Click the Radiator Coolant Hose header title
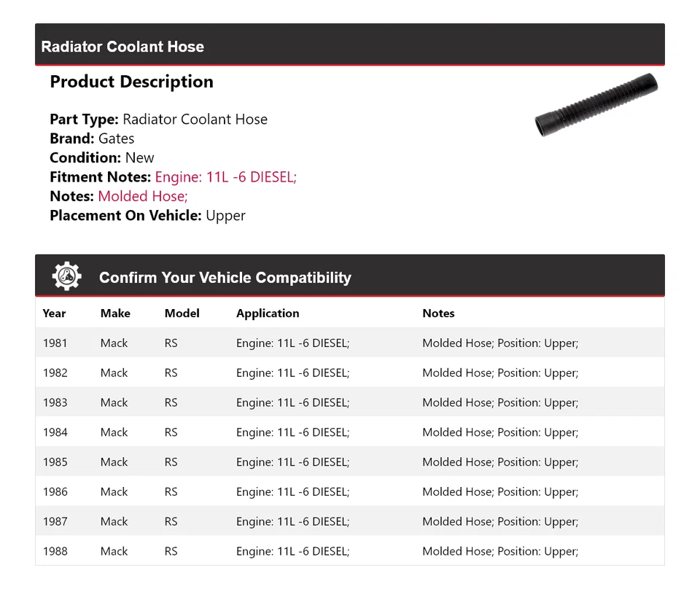This screenshot has width=700, height=589. point(122,47)
